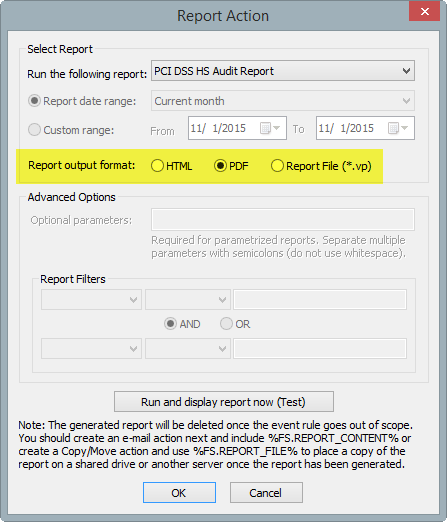Expand the PCI DSS HS Audit Report dropdown
This screenshot has width=447, height=522.
283,71
